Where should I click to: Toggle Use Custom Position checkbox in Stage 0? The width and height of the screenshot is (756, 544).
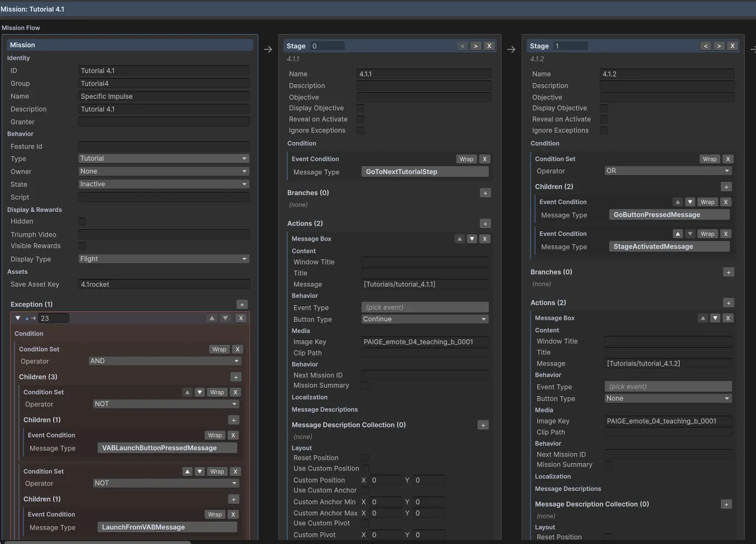(x=365, y=469)
